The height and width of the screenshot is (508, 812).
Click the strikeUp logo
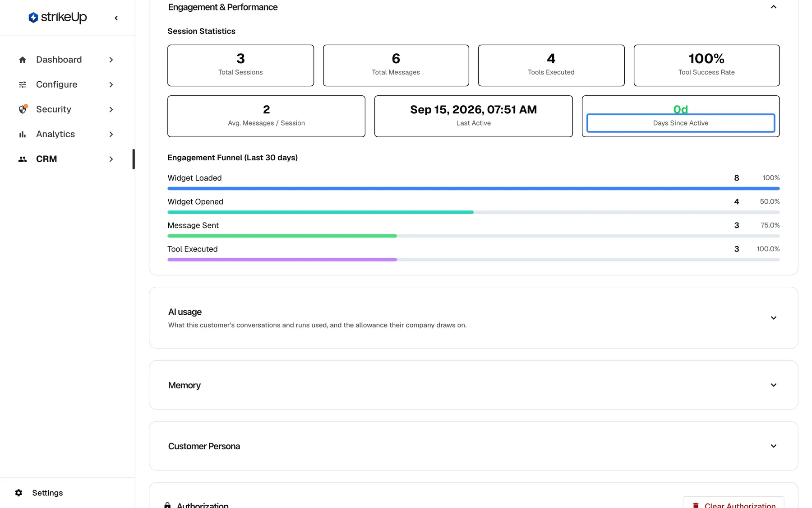pos(58,17)
